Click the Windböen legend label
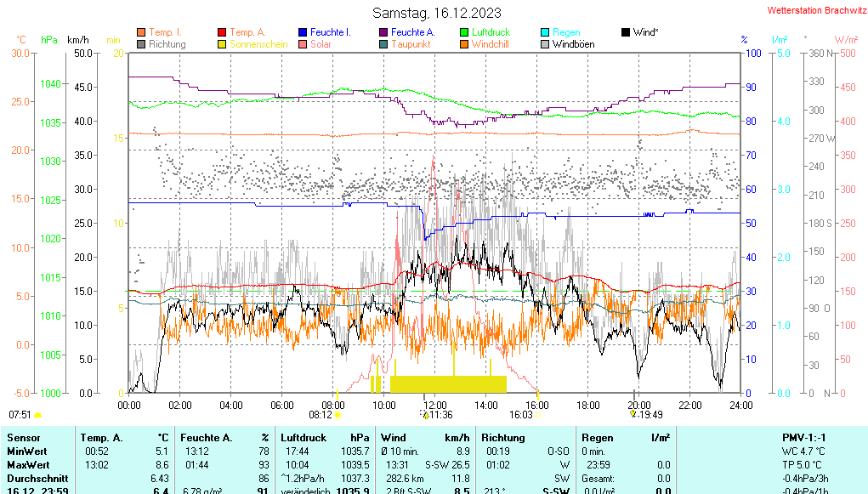The width and height of the screenshot is (868, 494). [x=573, y=44]
